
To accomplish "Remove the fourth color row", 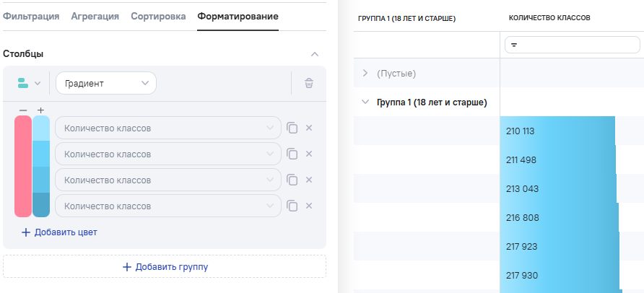I will [309, 206].
